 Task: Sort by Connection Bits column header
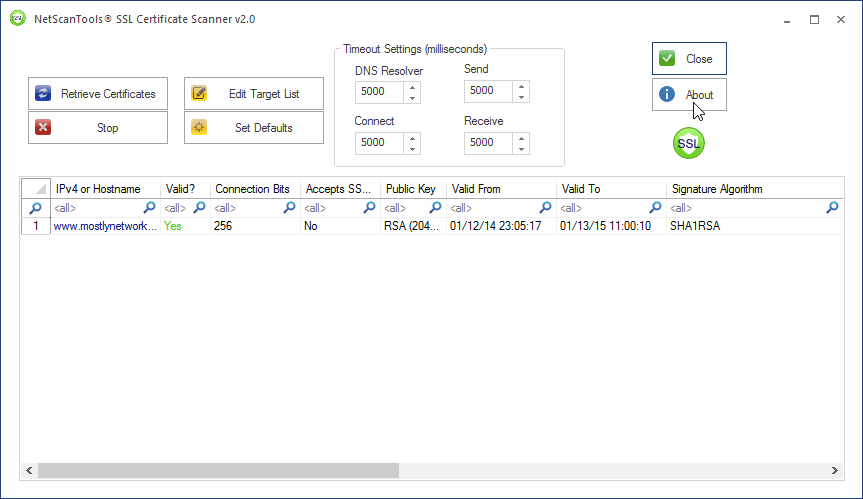point(255,189)
